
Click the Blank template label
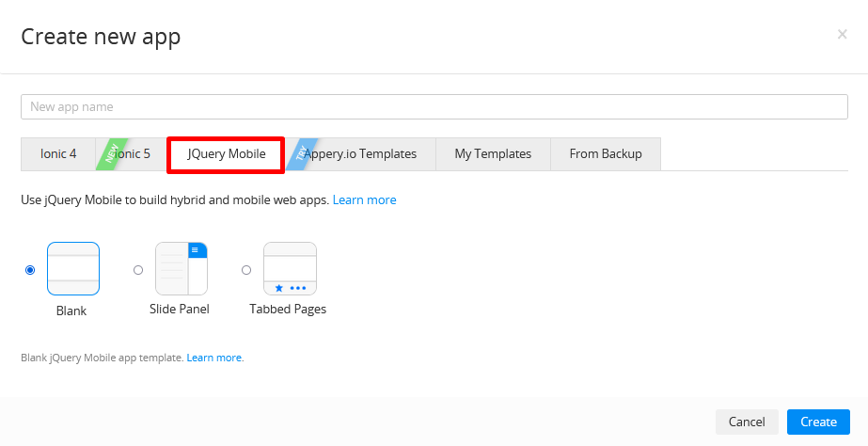[x=71, y=311]
